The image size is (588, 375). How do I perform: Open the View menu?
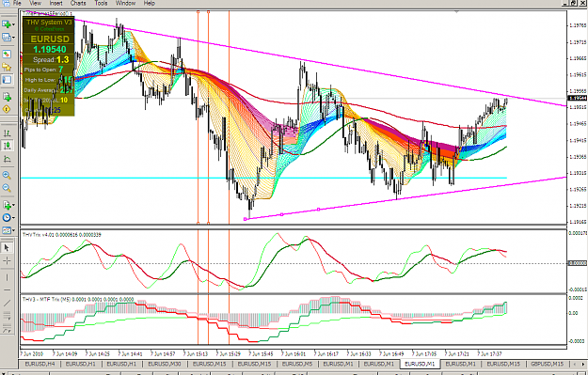35,3
